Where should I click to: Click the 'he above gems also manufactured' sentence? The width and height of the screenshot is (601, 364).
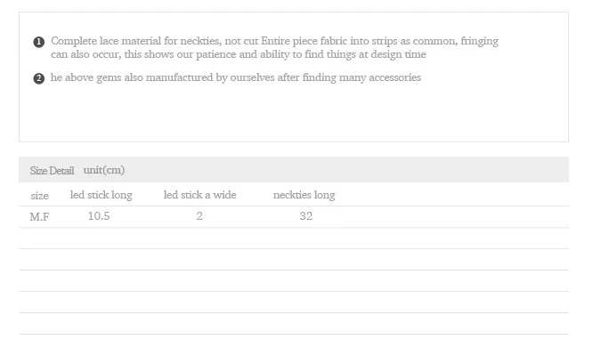[235, 77]
